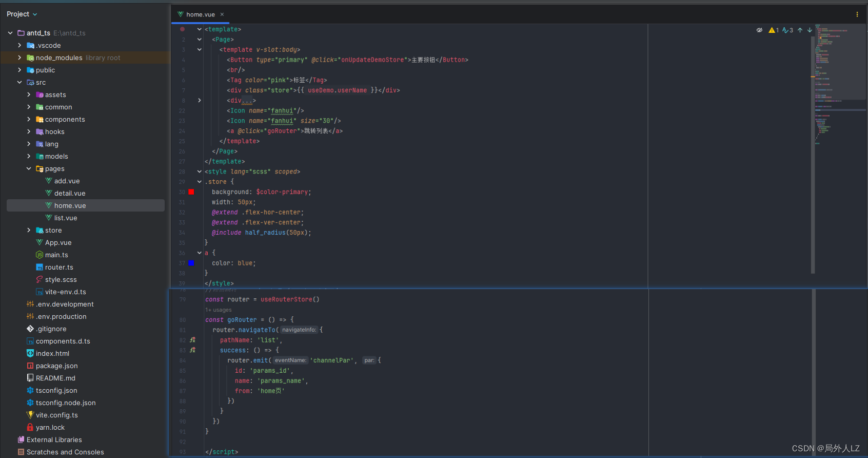868x458 pixels.
Task: Toggle the reader mode eye icon
Action: [x=759, y=30]
